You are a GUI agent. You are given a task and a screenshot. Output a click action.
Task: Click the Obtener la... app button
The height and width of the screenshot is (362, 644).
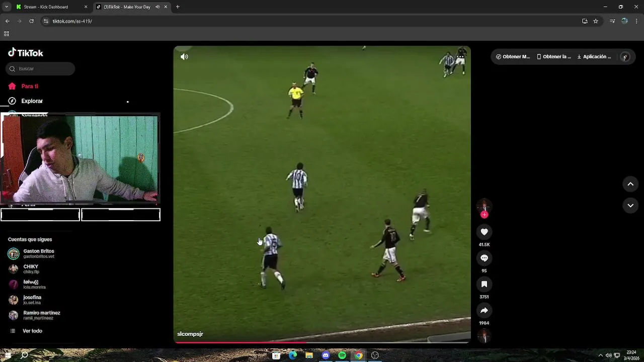coord(554,57)
